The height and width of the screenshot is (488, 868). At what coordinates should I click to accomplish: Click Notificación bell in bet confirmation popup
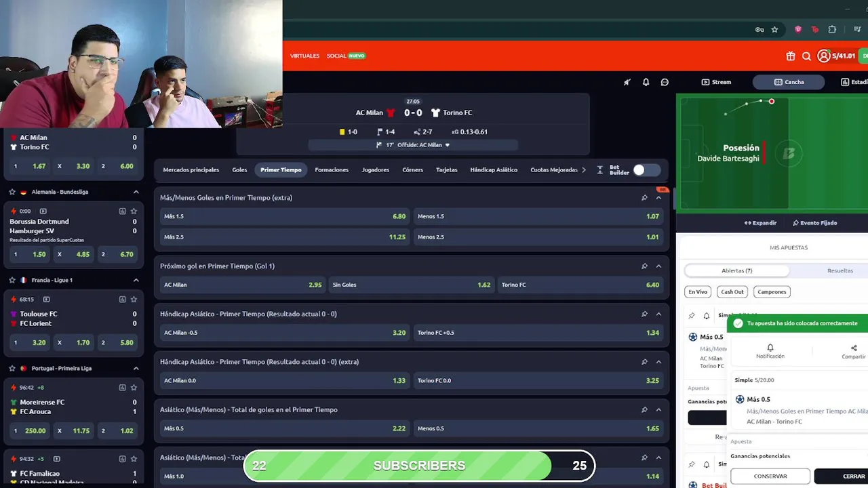point(770,350)
